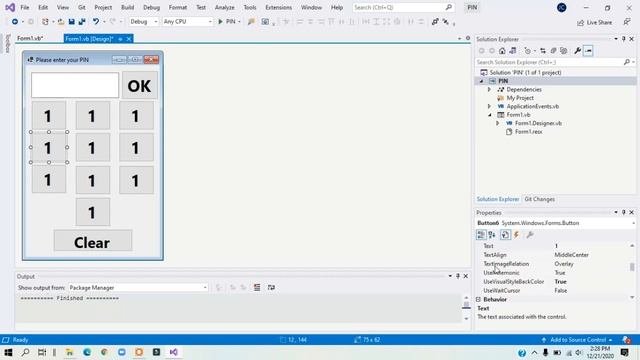
Task: Toggle auto-hide pin on Solution Explorer
Action: (x=624, y=39)
